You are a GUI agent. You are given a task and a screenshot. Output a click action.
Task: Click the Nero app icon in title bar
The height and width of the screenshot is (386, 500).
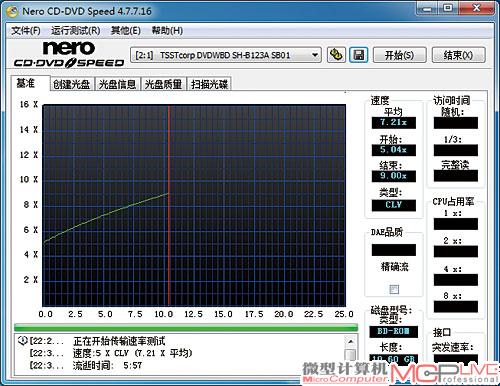12,11
